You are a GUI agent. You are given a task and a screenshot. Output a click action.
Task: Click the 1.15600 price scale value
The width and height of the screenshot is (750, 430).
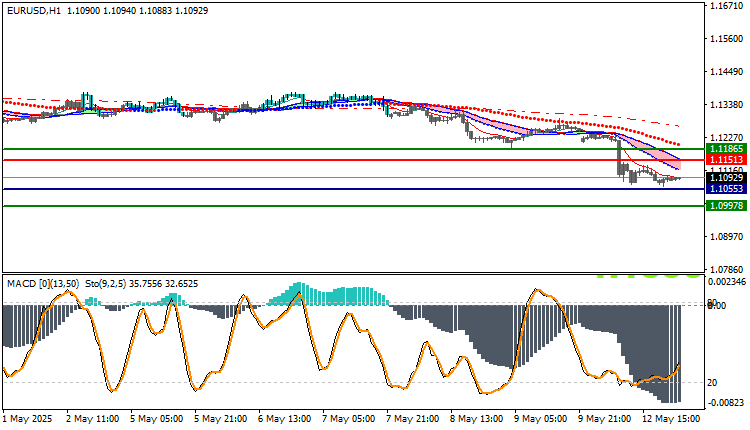click(727, 39)
